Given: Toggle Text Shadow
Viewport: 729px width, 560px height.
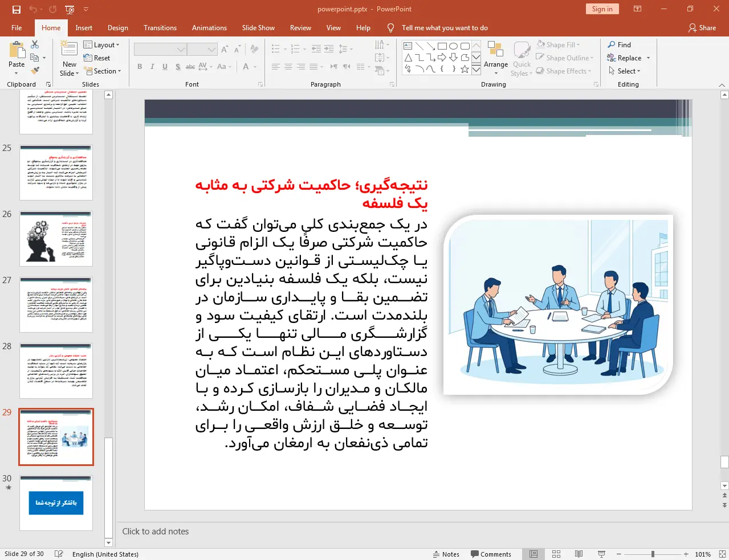Looking at the screenshot, I should [178, 67].
